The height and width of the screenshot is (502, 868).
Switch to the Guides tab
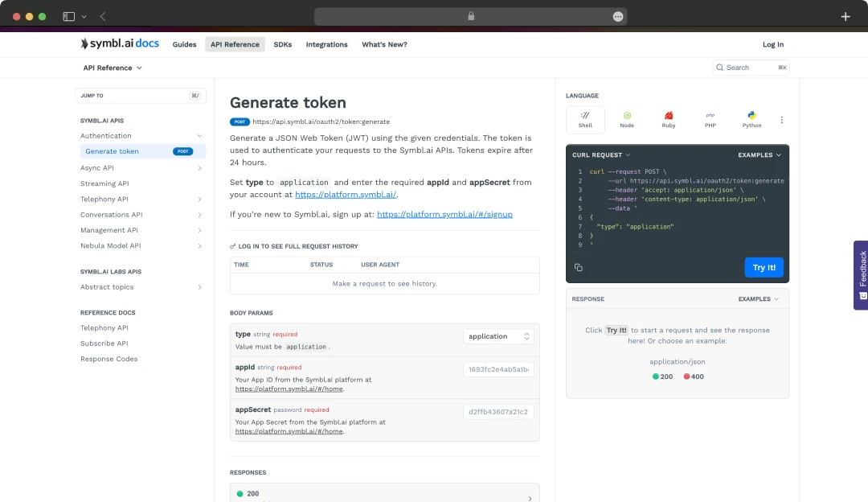[184, 44]
